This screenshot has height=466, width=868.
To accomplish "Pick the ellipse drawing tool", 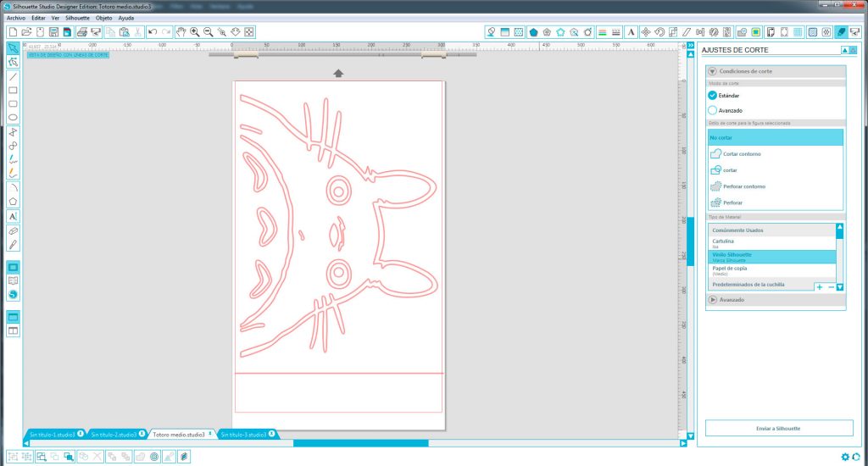I will point(13,117).
